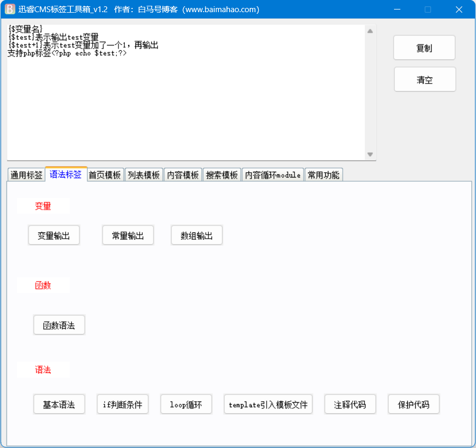Viewport: 476px width, 448px height.
Task: Click the 基本语法 button
Action: (x=59, y=404)
